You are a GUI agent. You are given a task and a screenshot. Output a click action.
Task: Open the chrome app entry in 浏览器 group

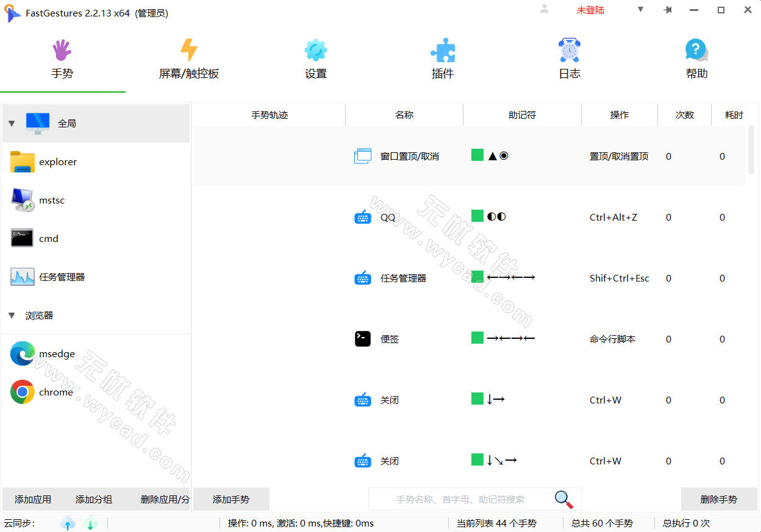point(56,392)
